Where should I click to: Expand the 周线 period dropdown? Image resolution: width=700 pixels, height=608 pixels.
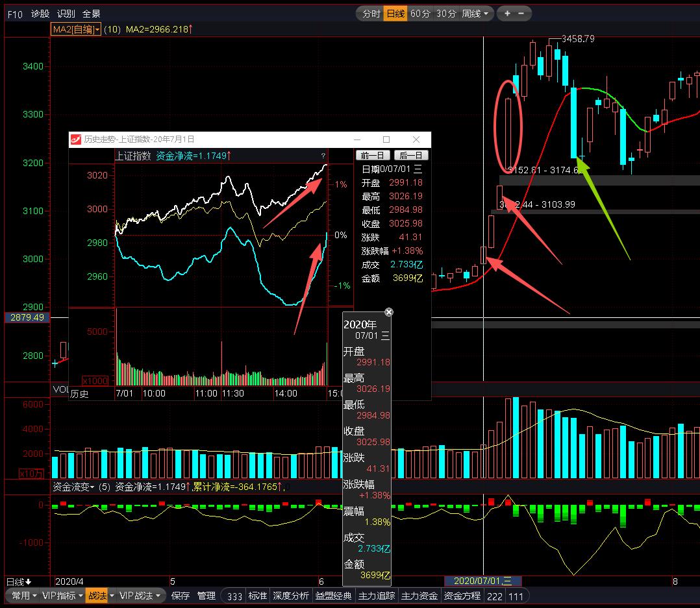coord(475,14)
